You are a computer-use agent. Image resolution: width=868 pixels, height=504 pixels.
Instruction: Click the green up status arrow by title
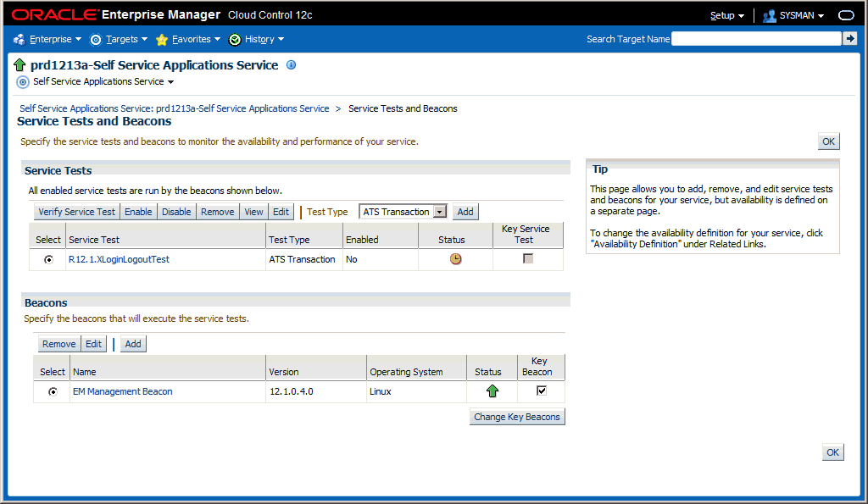click(20, 64)
